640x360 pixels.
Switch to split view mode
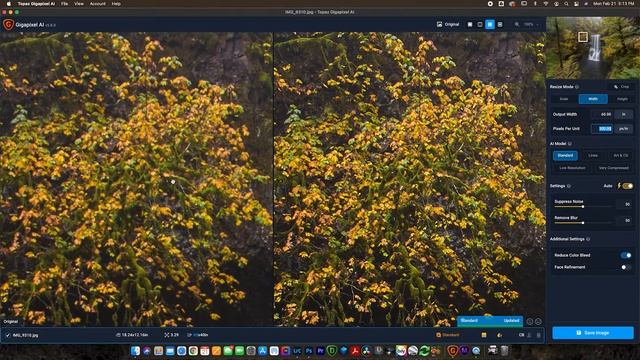click(480, 24)
